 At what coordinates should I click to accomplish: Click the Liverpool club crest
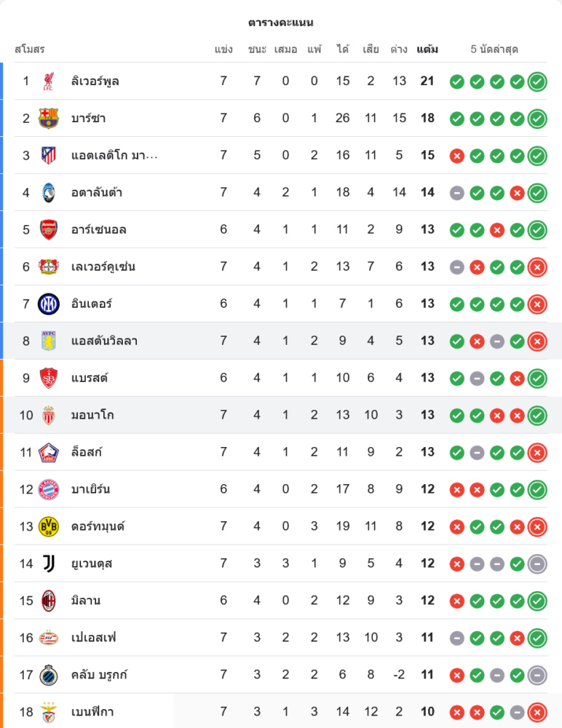[x=48, y=81]
